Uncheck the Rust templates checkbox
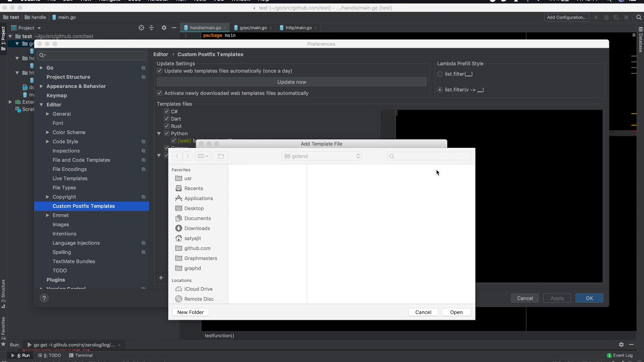The width and height of the screenshot is (644, 362). pos(167,126)
